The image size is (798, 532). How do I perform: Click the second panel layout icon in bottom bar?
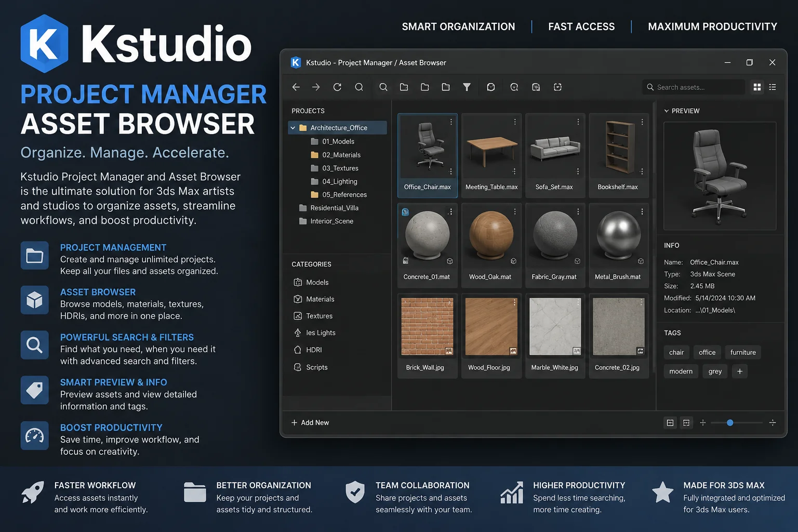point(686,423)
